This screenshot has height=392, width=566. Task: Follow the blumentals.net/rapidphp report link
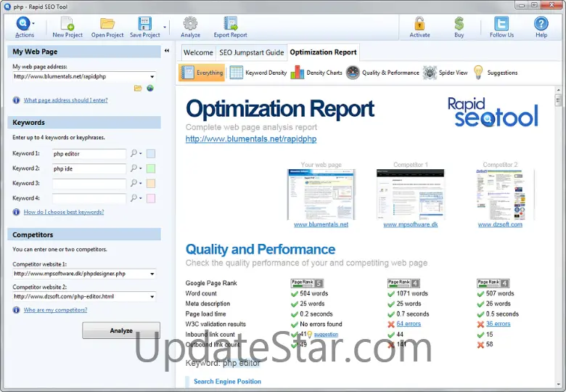(251, 139)
